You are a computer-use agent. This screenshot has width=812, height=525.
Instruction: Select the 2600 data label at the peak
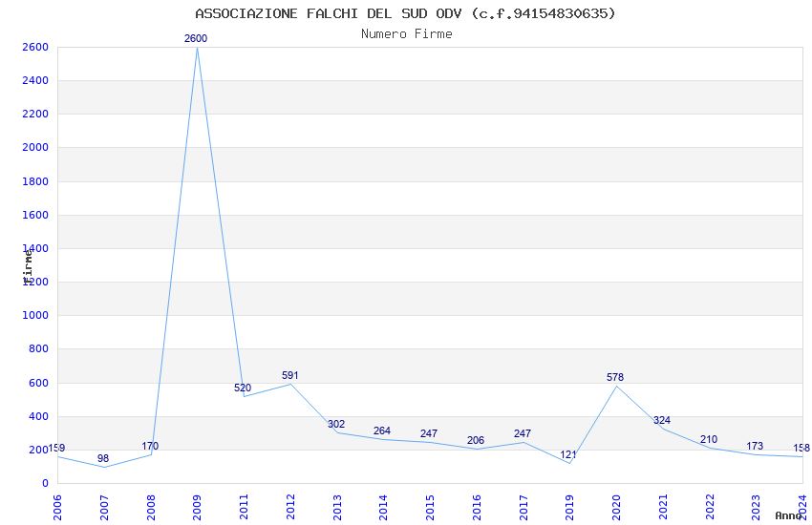(196, 38)
